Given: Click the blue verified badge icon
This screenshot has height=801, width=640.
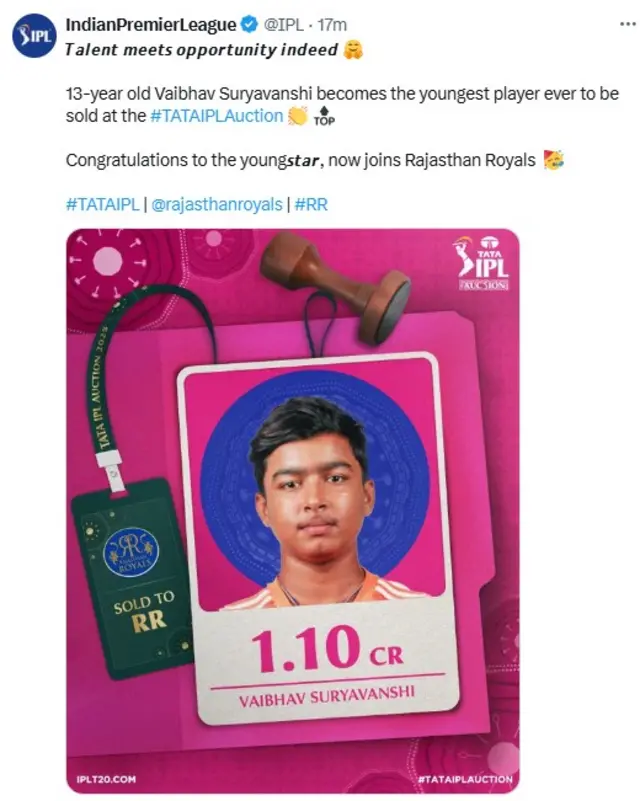Looking at the screenshot, I should pos(249,25).
